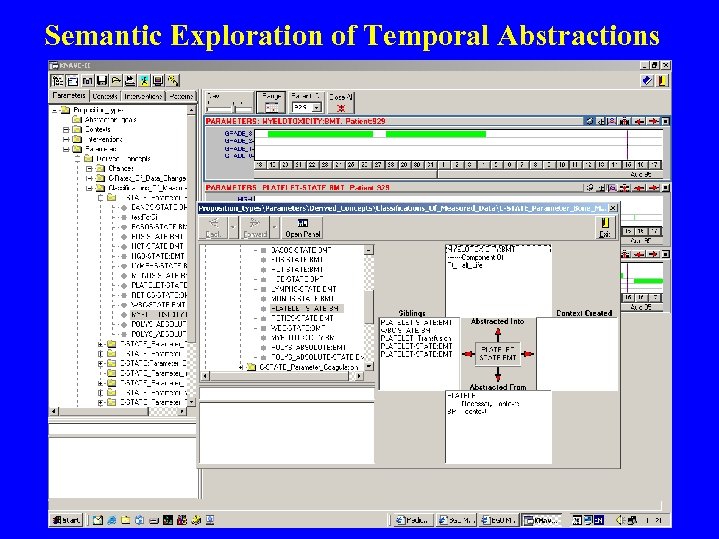This screenshot has height=539, width=719.
Task: Click dialog tree horizontal scrollbar left arrow
Action: [x=205, y=376]
